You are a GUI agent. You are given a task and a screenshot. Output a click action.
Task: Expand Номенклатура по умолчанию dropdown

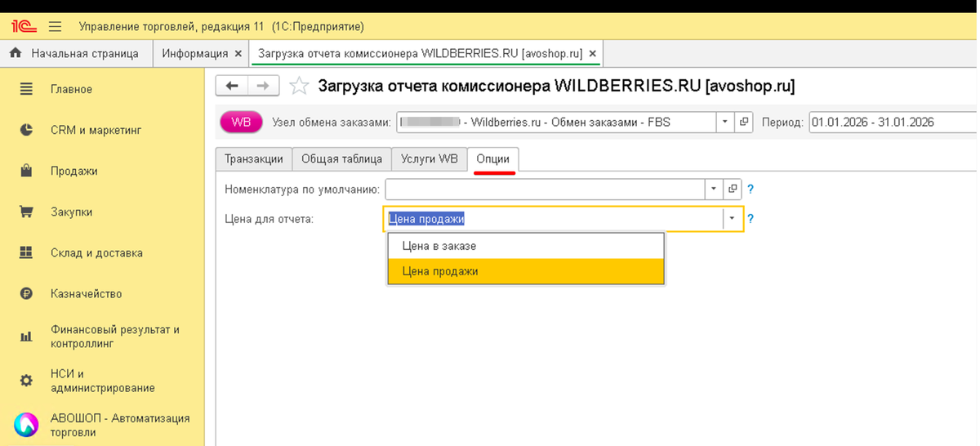[714, 189]
